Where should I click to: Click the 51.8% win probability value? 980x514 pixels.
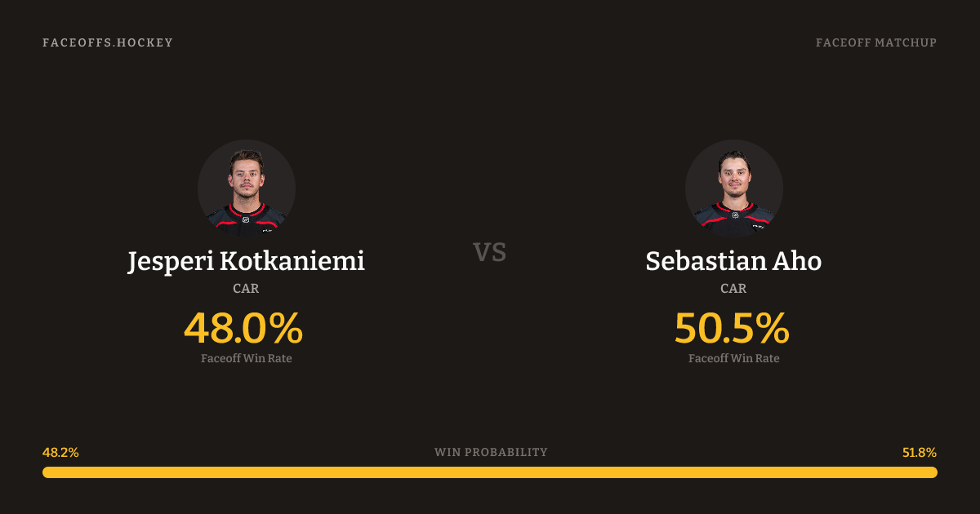(919, 453)
